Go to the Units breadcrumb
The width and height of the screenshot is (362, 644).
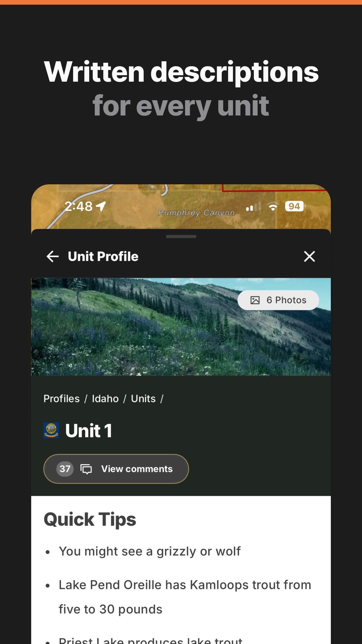point(143,399)
